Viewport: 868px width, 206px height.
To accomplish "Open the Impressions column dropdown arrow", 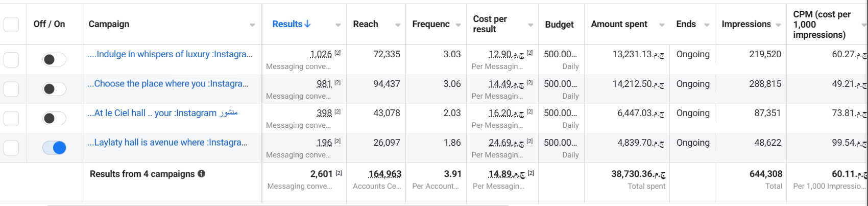I will coord(778,25).
